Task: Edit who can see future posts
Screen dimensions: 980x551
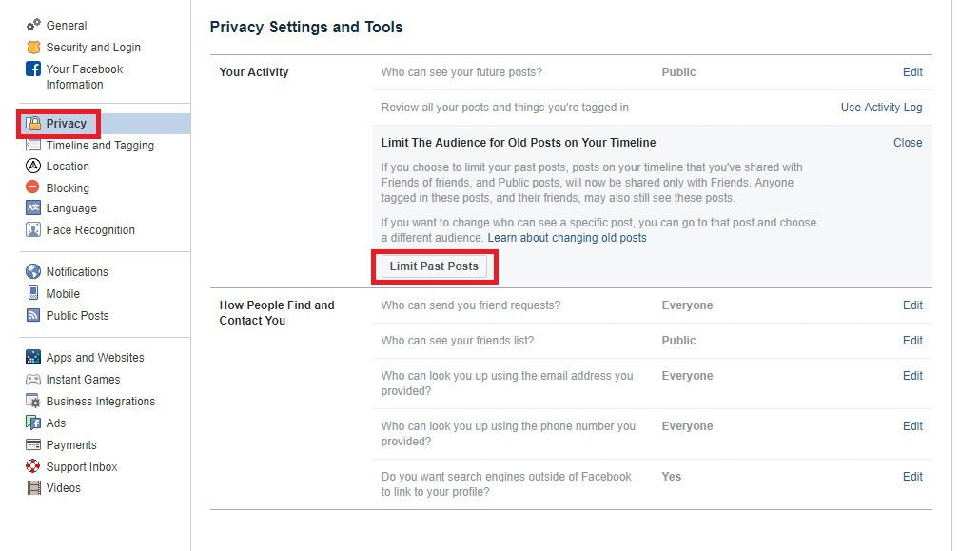Action: [912, 72]
